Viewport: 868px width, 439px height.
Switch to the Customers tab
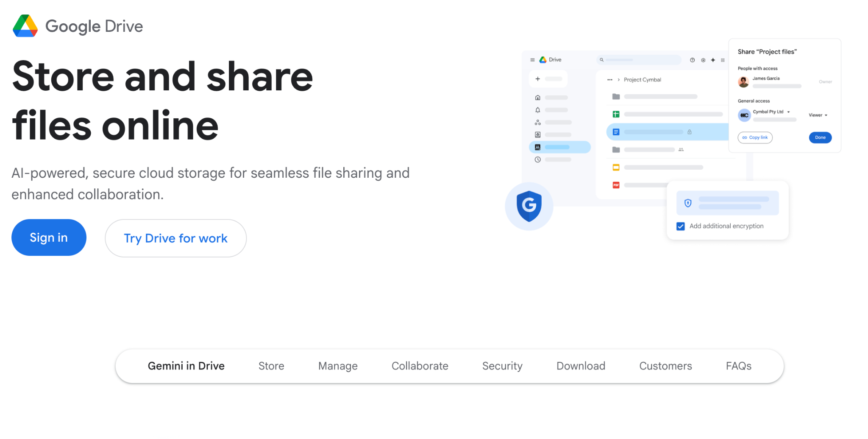pos(665,366)
